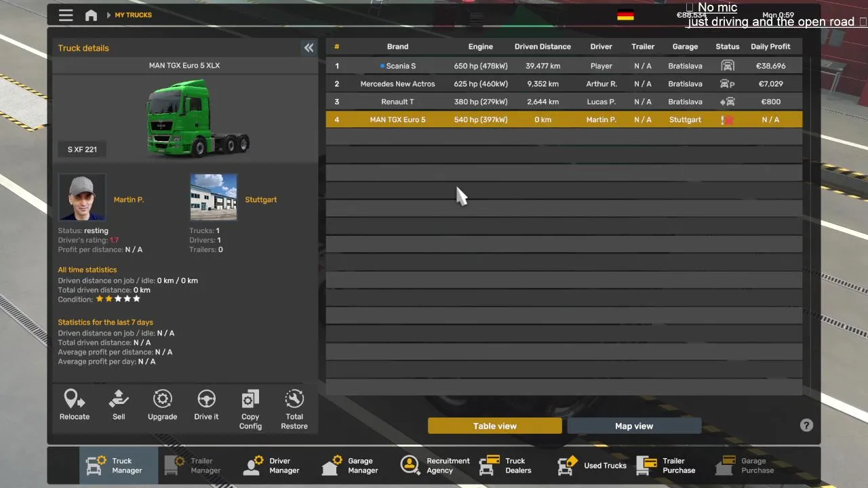Screen dimensions: 868x488
Task: Open Used Trucks
Action: (591, 466)
